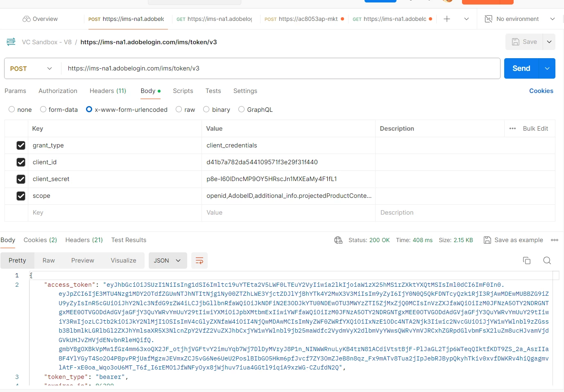Open the Headers (11) request tab
This screenshot has width=564, height=392.
(108, 91)
